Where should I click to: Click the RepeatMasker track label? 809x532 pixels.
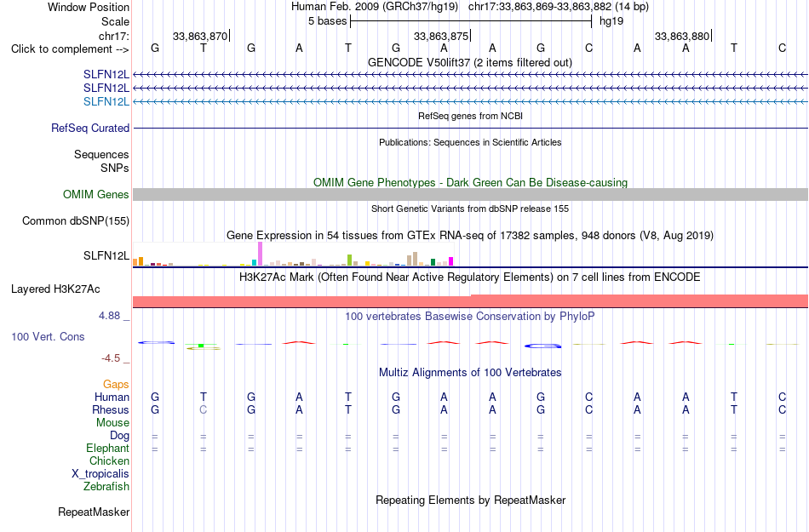point(94,512)
